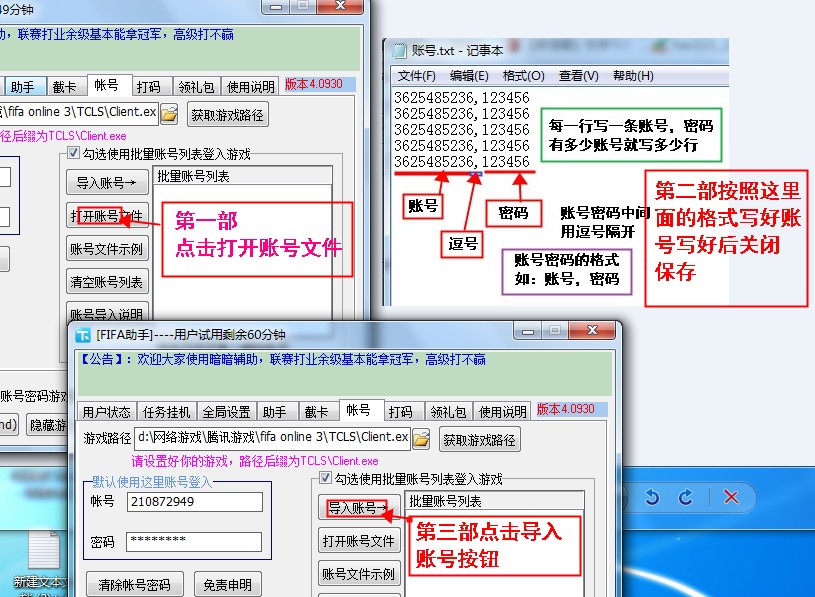This screenshot has width=815, height=597.
Task: Click the blue undo arrow icon
Action: [652, 497]
